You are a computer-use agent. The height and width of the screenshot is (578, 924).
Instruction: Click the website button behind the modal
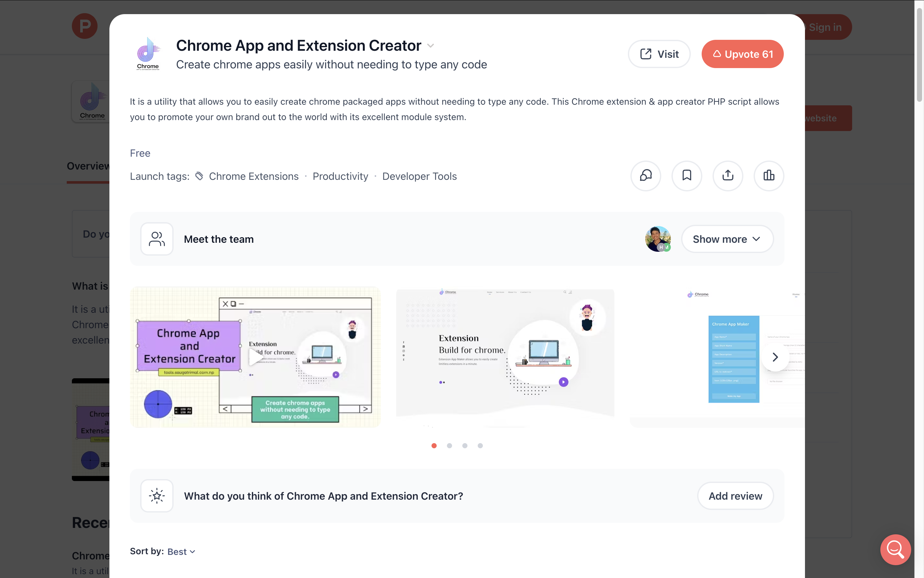pyautogui.click(x=828, y=118)
